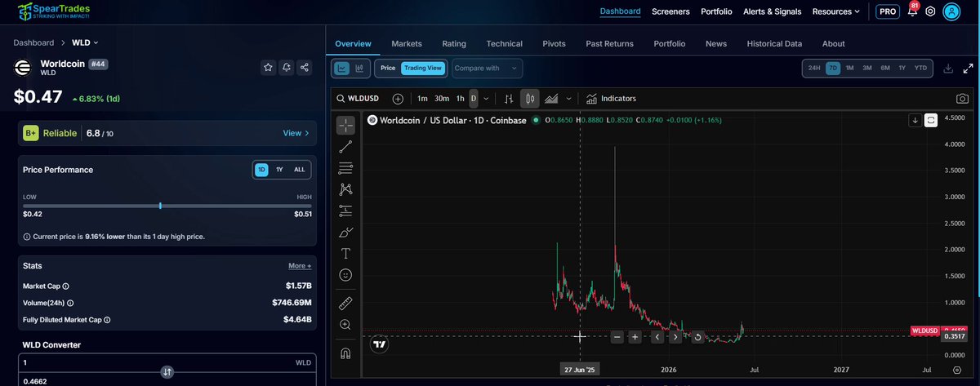Expand the chart to fullscreen
980x386 pixels.
point(968,69)
